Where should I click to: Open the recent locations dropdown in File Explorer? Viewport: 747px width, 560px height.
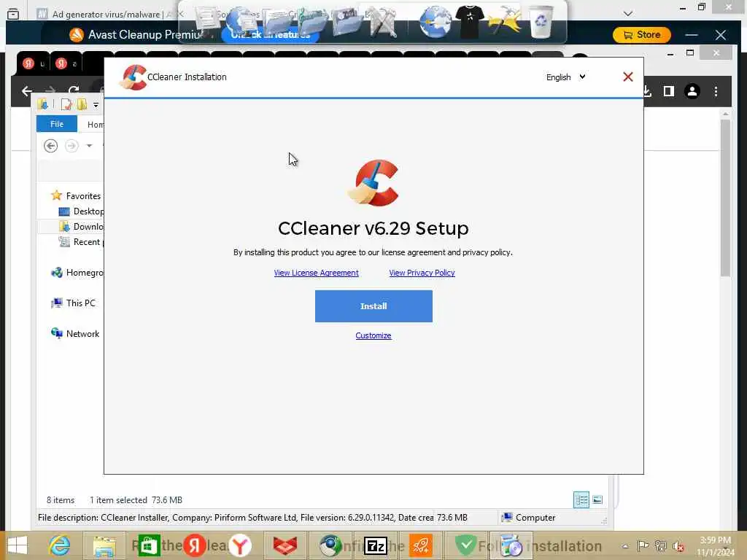click(89, 146)
